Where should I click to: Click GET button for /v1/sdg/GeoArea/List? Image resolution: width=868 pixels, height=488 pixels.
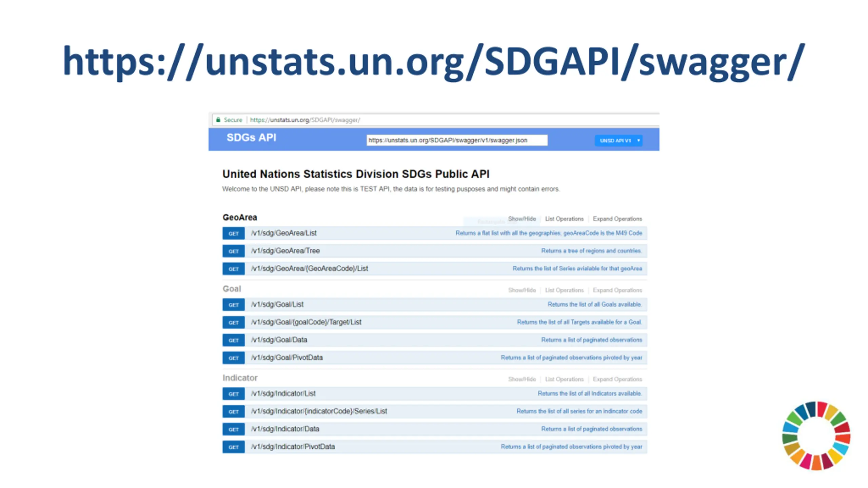pos(234,233)
